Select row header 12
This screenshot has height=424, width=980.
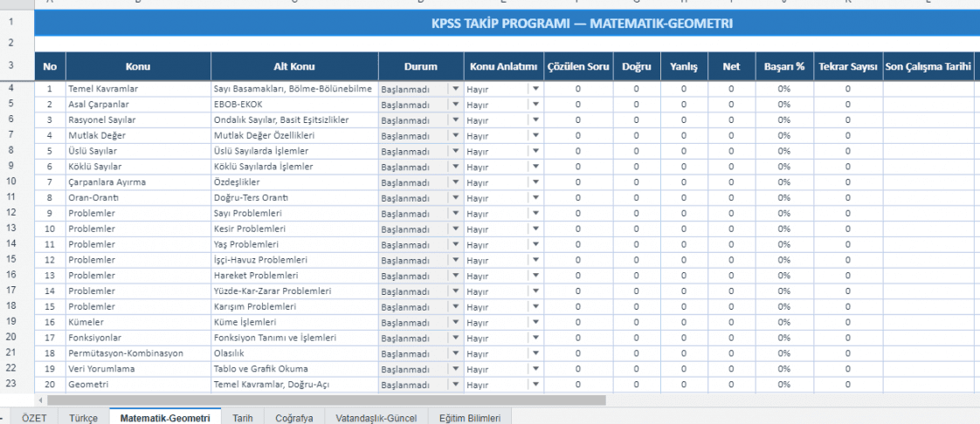12,212
